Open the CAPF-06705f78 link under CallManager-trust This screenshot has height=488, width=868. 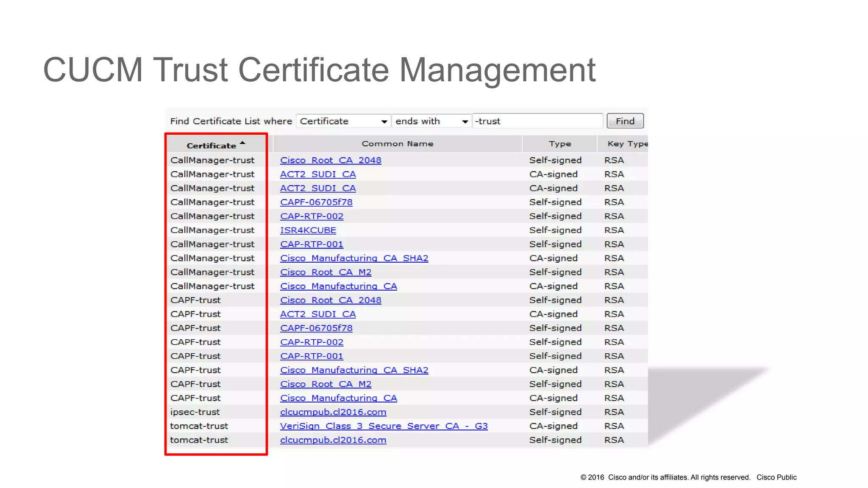tap(316, 202)
